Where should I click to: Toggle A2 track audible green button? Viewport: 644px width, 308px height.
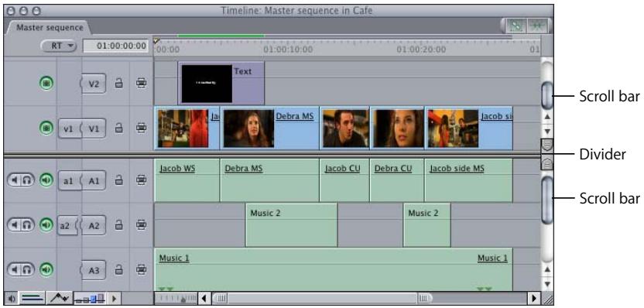point(46,224)
